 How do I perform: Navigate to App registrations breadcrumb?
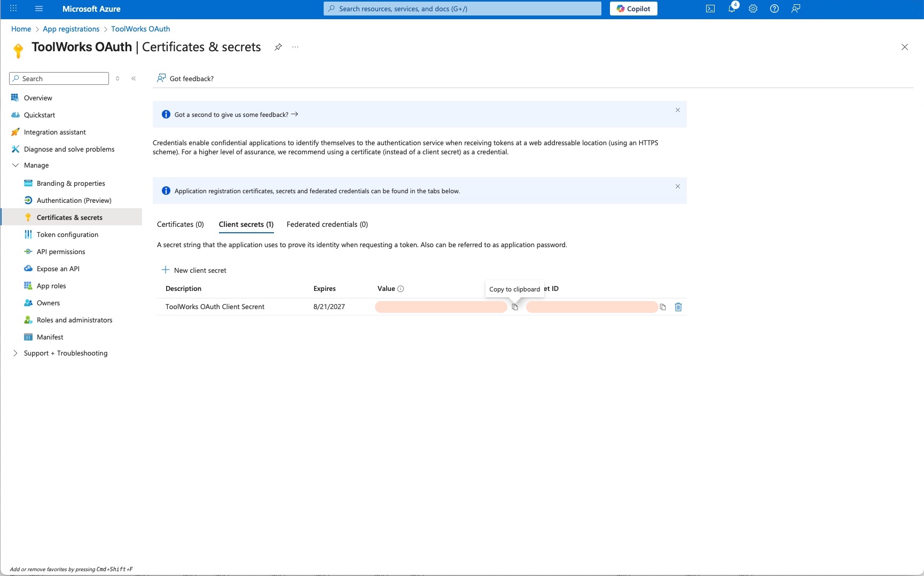pyautogui.click(x=71, y=29)
